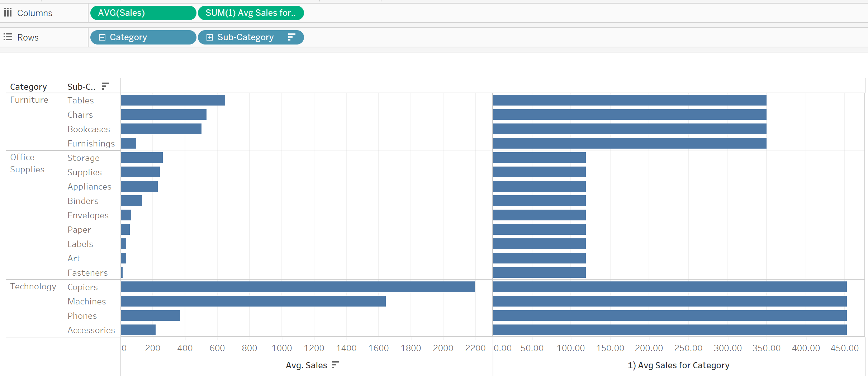Select the Category pill on Rows shelf
The image size is (868, 383).
coord(143,37)
